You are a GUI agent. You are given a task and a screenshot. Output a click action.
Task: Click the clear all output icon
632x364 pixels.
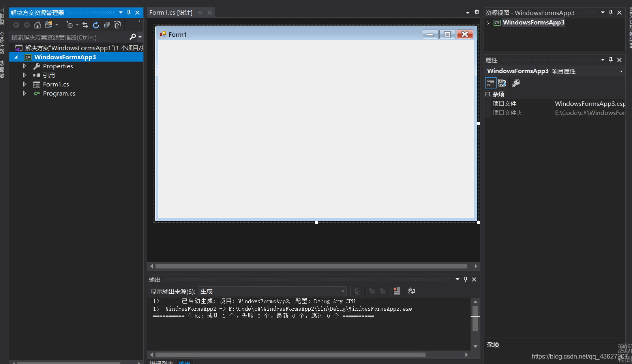397,291
